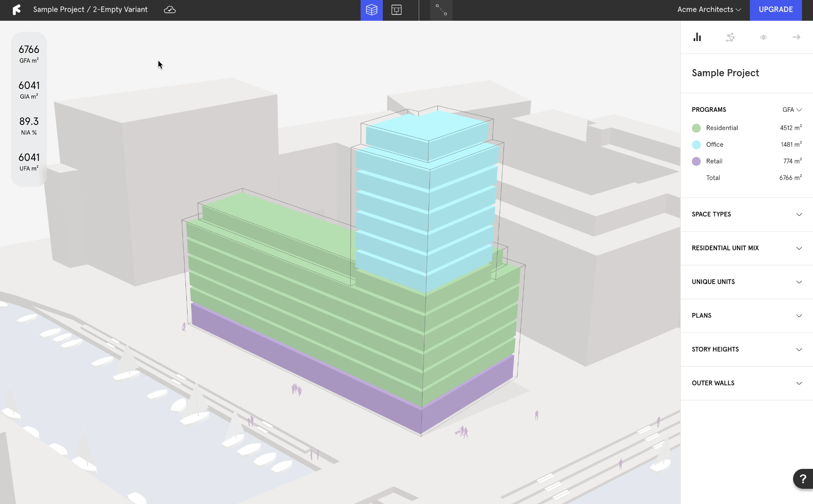Click the cloud sync status icon
The width and height of the screenshot is (813, 504).
click(169, 10)
